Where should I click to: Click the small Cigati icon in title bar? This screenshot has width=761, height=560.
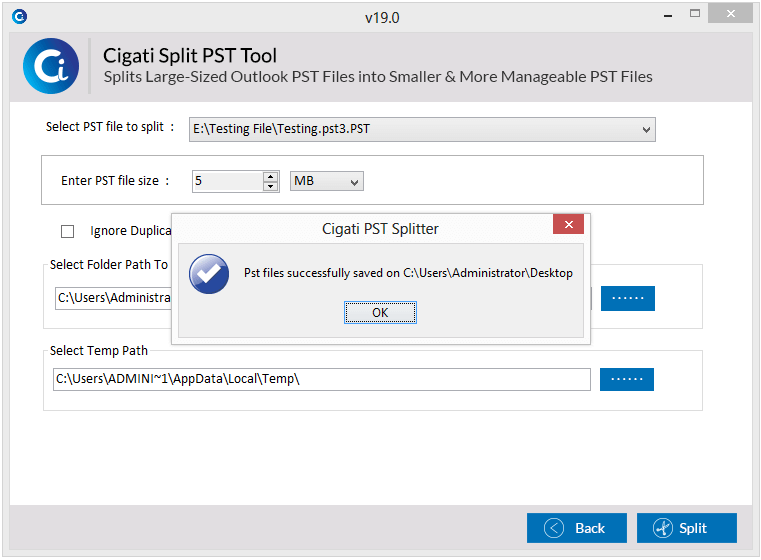pyautogui.click(x=19, y=17)
